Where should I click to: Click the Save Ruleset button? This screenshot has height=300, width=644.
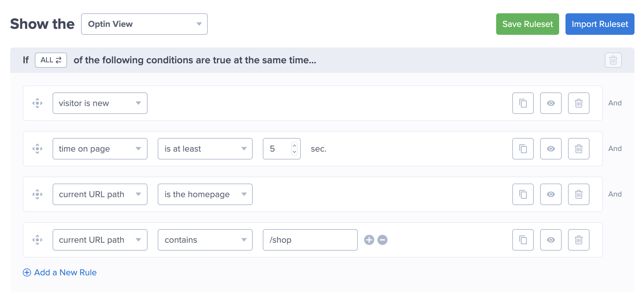[x=527, y=24]
